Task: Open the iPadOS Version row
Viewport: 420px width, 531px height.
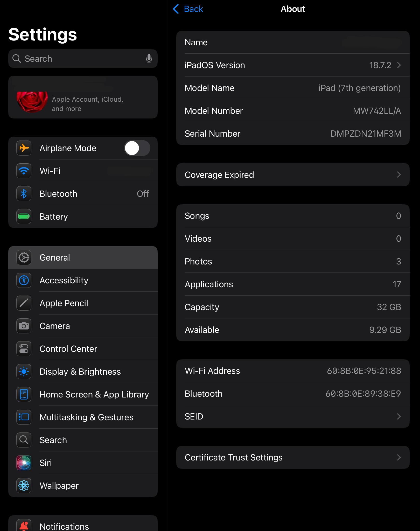Action: [x=293, y=65]
